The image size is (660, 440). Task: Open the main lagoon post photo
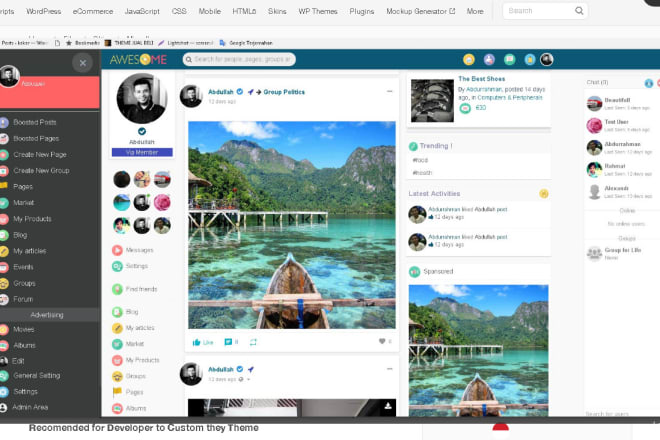[x=292, y=225]
